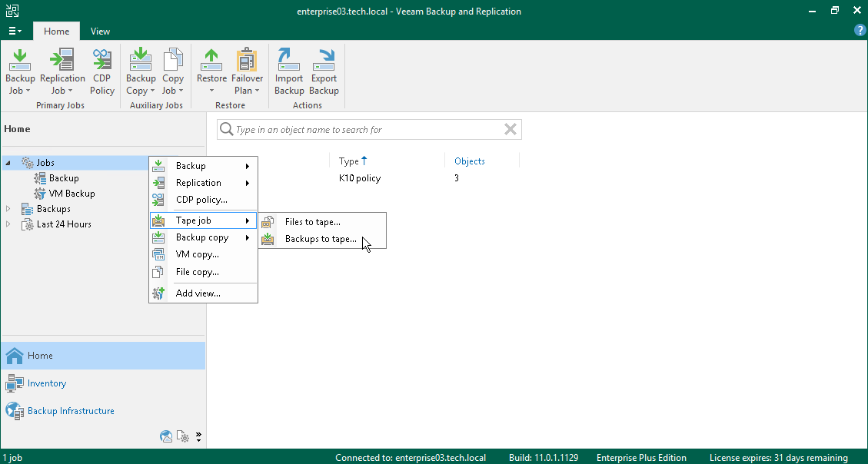Click the Copy Job ribbon icon

pyautogui.click(x=173, y=60)
